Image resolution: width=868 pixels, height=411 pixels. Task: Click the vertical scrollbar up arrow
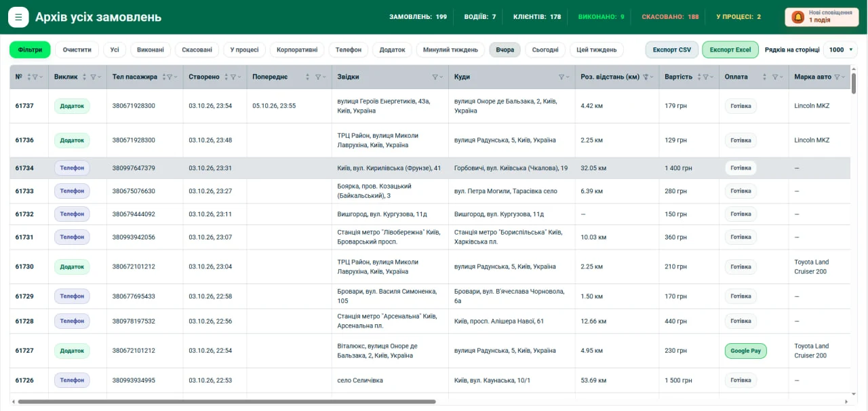click(854, 68)
